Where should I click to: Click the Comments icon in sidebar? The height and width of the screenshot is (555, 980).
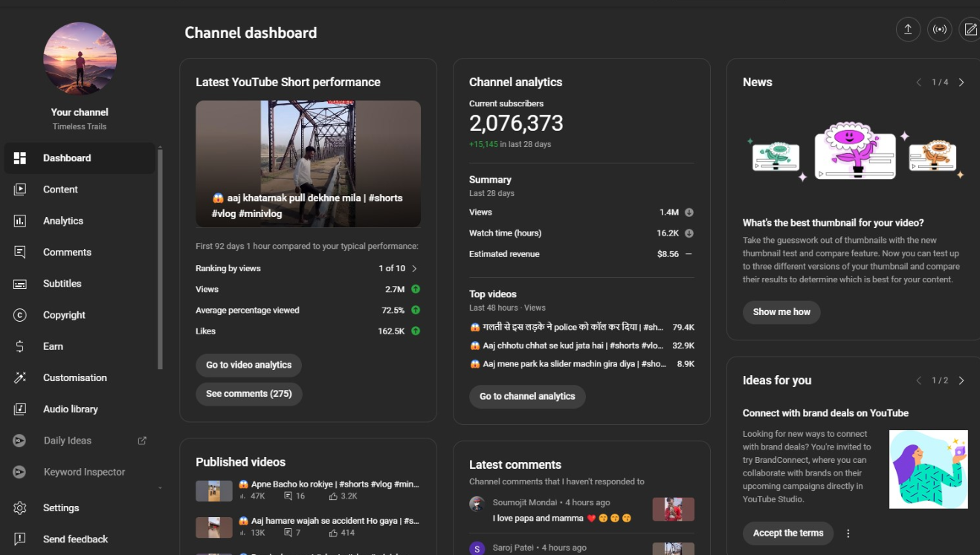20,252
